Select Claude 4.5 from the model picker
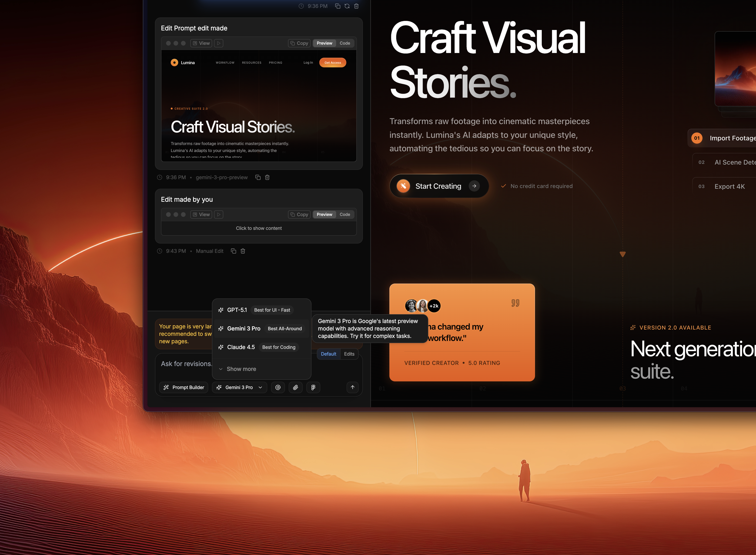This screenshot has height=555, width=756. pyautogui.click(x=241, y=347)
